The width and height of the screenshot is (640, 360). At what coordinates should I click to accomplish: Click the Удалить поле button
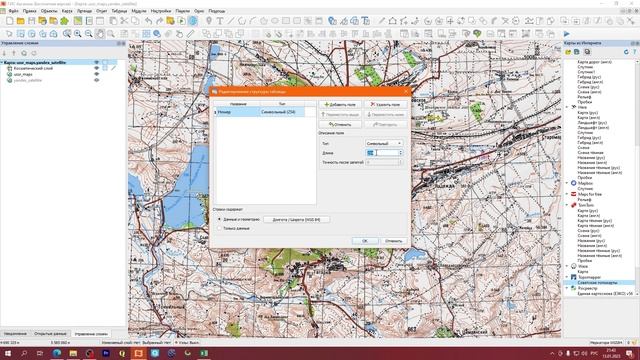click(385, 104)
